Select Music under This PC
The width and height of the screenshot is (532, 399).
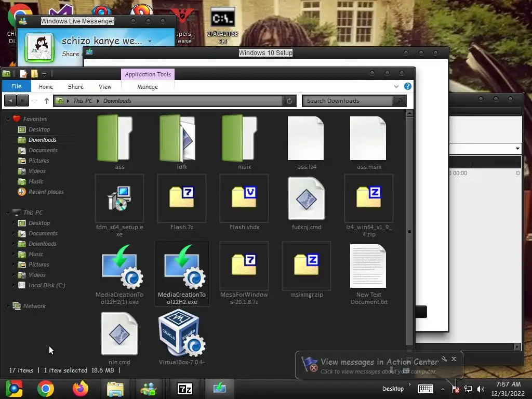(x=36, y=254)
